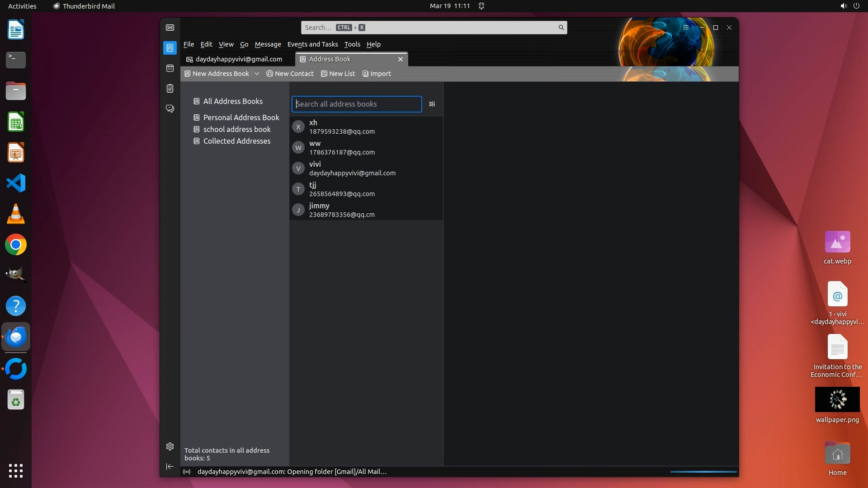
Task: Collapse the spaces toolbar
Action: tap(170, 466)
